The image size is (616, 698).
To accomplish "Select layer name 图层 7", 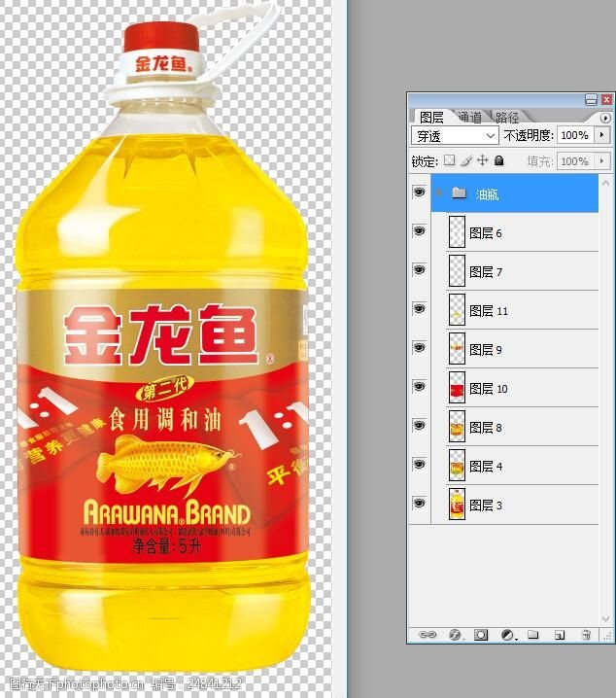I will [x=486, y=271].
